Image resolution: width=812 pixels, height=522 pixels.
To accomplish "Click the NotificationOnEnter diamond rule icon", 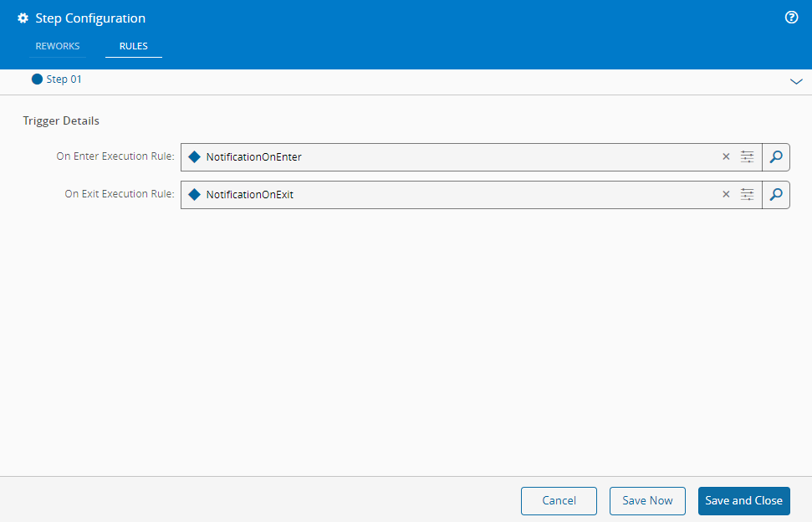I will click(x=194, y=157).
